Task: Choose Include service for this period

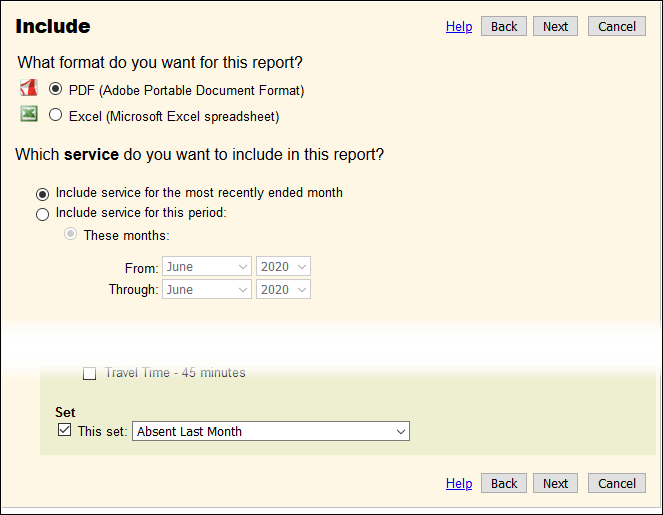Action: pos(42,214)
